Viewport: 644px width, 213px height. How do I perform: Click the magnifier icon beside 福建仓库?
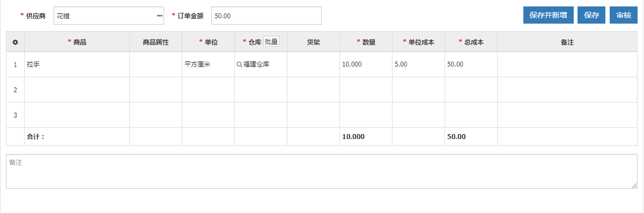click(239, 64)
